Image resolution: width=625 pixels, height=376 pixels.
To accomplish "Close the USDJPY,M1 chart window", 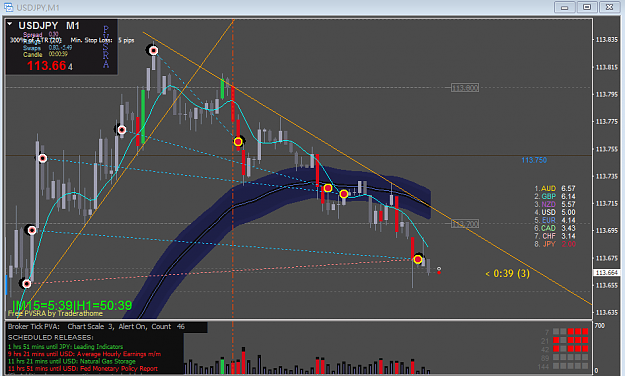I will click(609, 7).
